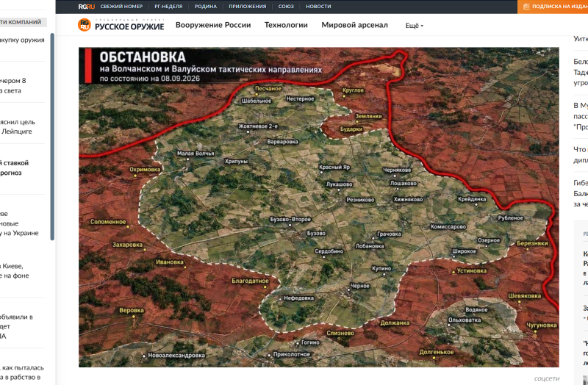Viewport: 588px width, 385px height.
Task: Click the соцсети source caption link
Action: tap(546, 378)
